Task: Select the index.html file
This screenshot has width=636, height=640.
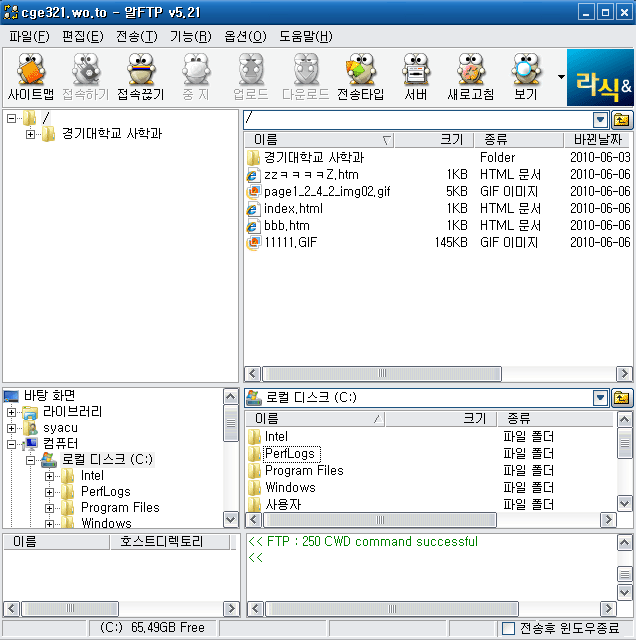Action: pos(293,209)
